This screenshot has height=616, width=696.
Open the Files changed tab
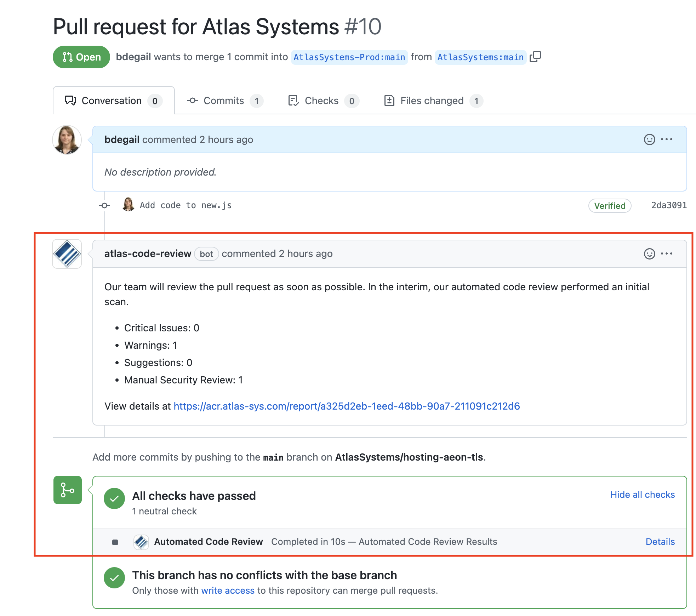click(x=433, y=101)
